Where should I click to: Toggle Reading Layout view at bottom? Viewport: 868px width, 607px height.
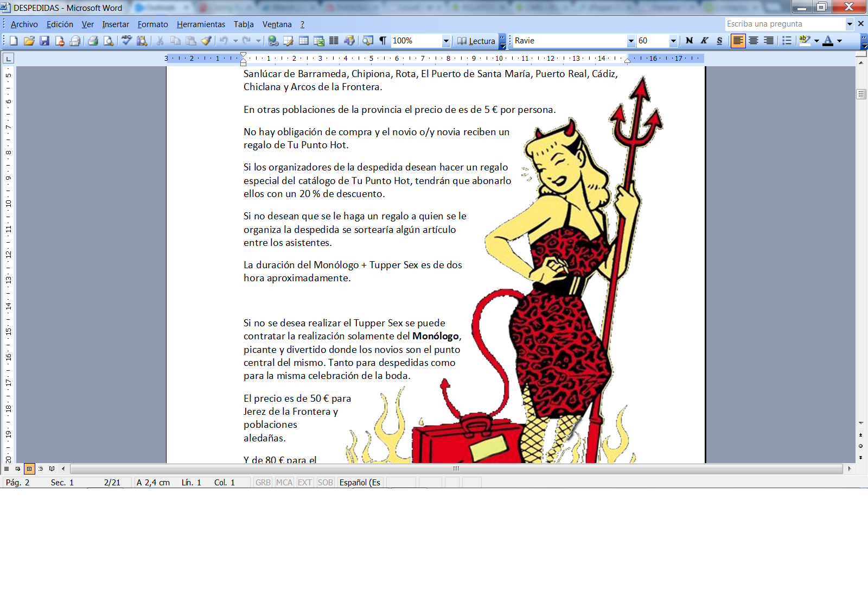click(52, 469)
